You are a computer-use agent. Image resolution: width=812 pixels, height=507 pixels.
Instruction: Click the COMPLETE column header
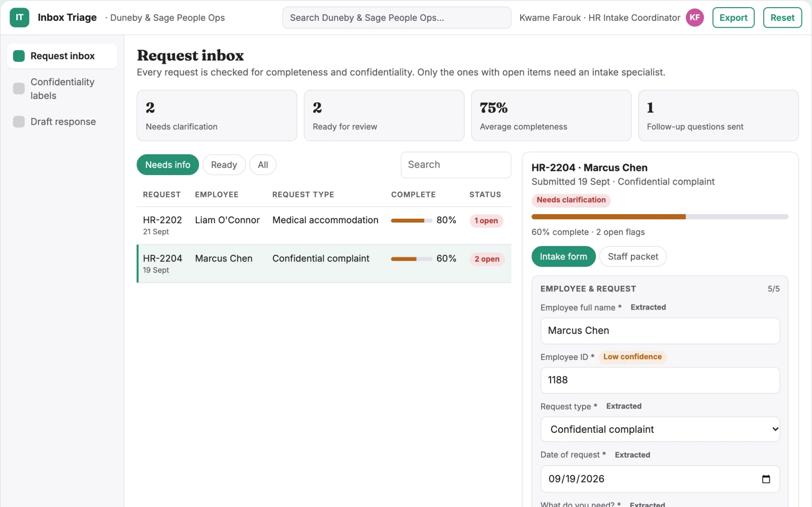tap(413, 195)
